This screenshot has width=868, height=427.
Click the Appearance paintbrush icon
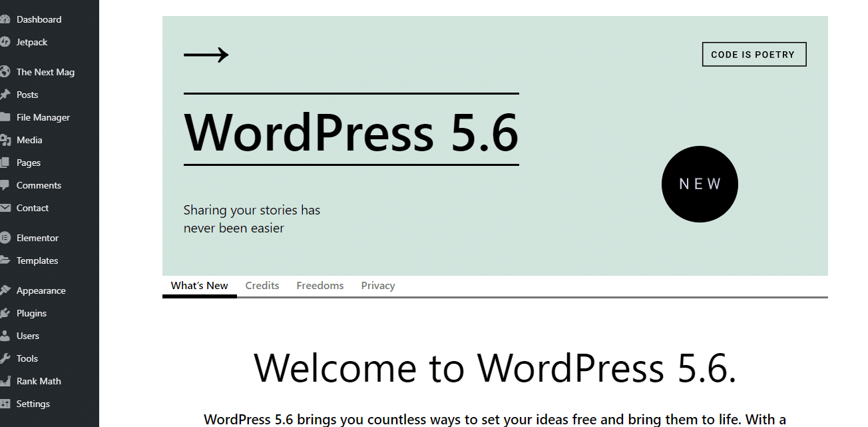tap(42, 290)
